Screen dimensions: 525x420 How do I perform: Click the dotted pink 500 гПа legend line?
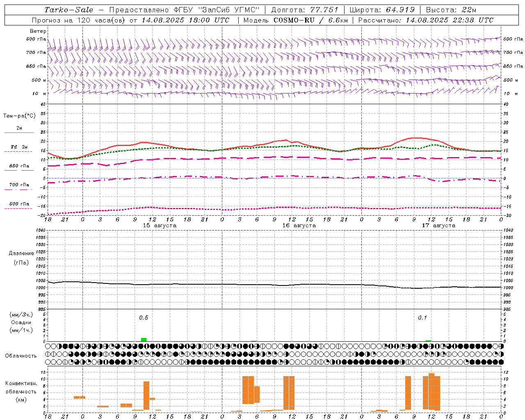pos(18,208)
